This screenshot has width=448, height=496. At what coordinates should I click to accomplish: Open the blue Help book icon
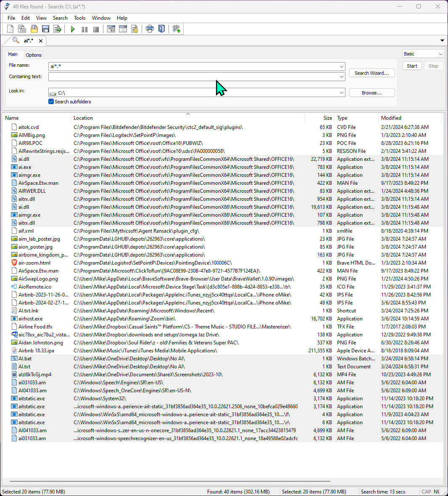click(161, 29)
